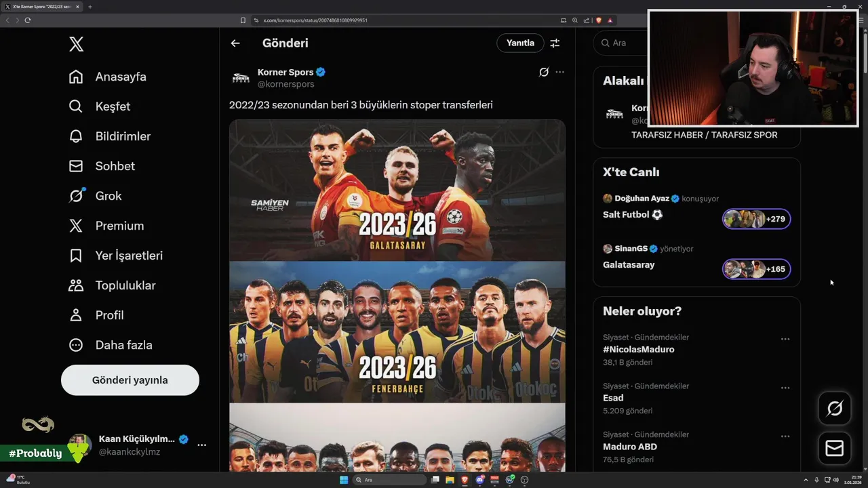Open the +165 listeners badge

(756, 269)
